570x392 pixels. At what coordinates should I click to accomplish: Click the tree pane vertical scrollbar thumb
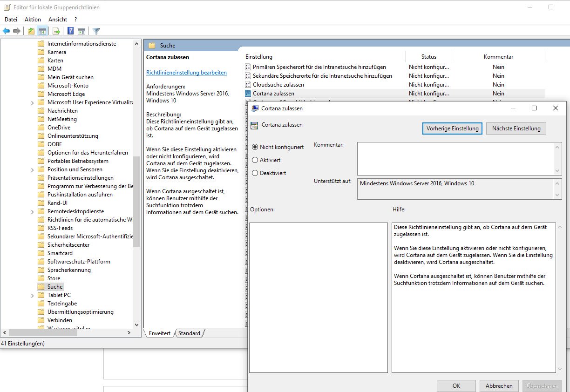coord(136,201)
